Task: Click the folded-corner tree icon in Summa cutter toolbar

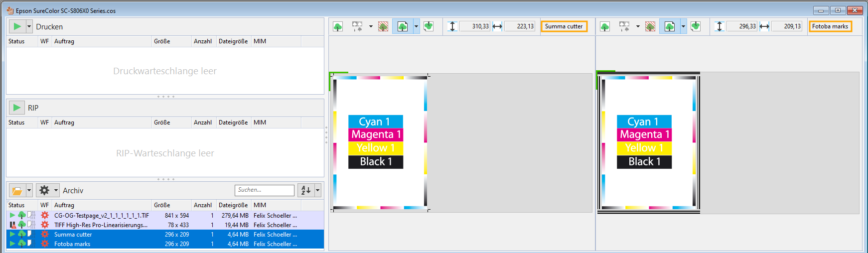Action: click(x=428, y=26)
